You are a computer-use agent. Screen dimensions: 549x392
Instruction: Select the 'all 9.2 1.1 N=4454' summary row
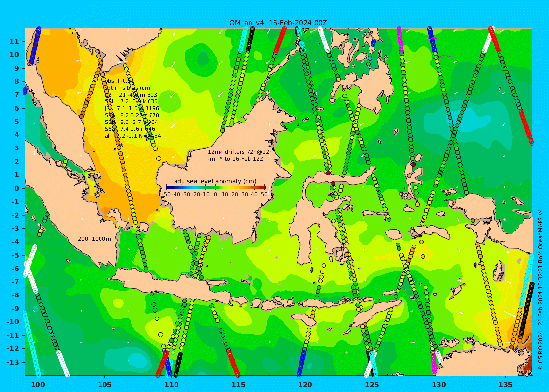(133, 136)
